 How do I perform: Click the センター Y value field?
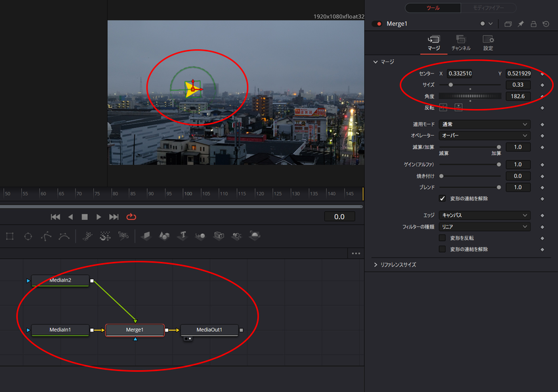tap(519, 74)
